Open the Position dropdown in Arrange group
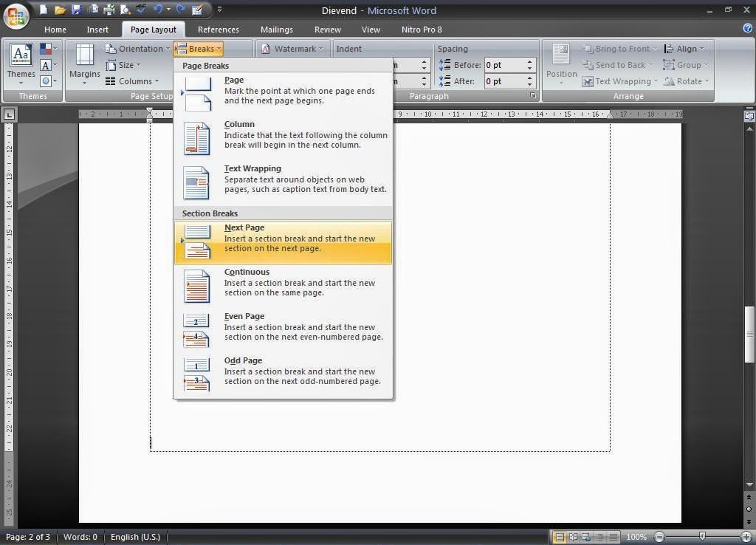 [x=561, y=65]
